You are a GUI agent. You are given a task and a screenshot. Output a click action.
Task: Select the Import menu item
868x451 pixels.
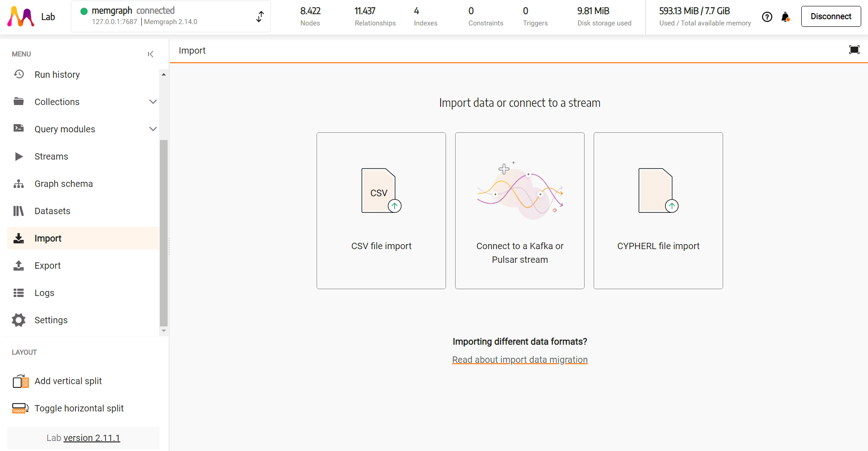tap(83, 238)
